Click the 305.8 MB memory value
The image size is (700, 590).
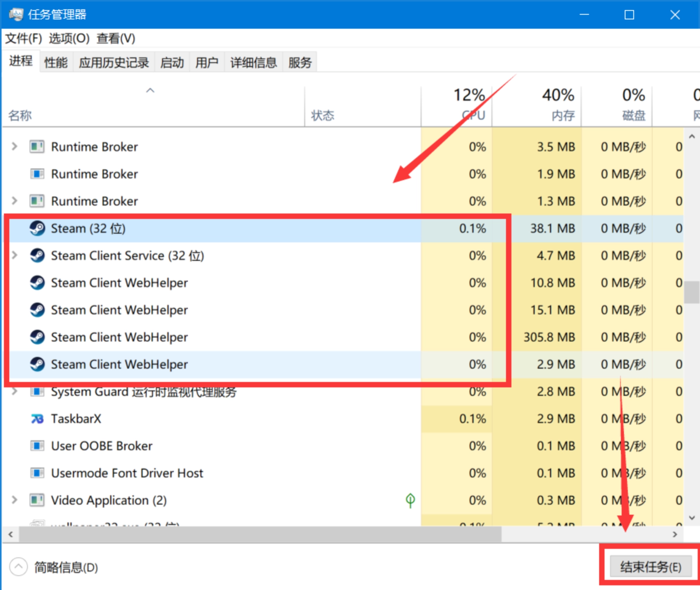(549, 337)
